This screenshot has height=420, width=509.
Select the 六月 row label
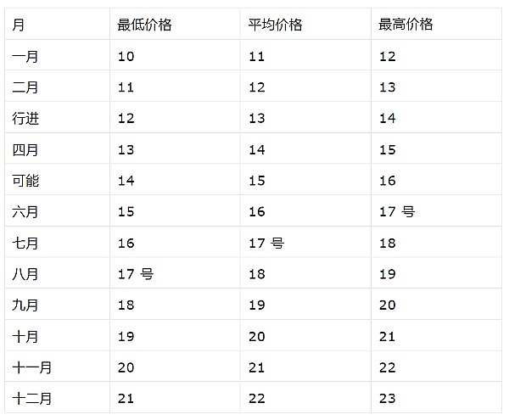[x=25, y=212]
